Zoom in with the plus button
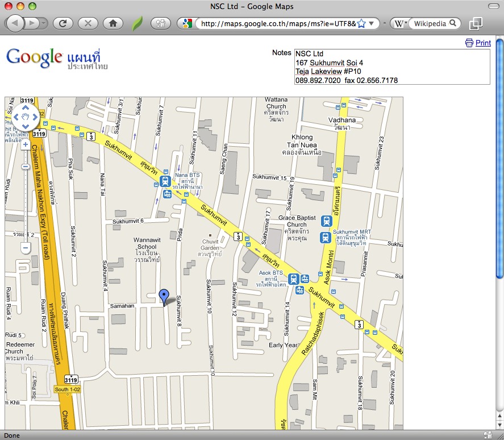This screenshot has width=504, height=440. tap(26, 145)
